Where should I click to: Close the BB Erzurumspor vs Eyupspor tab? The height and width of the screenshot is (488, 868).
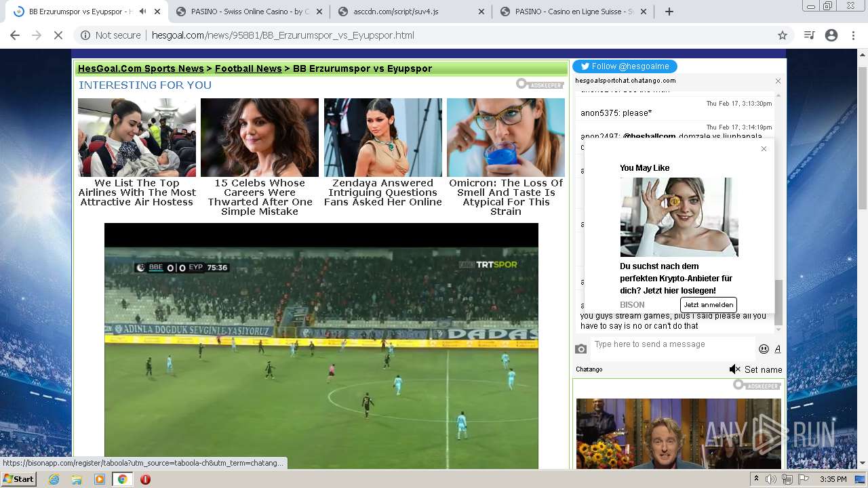tap(157, 12)
